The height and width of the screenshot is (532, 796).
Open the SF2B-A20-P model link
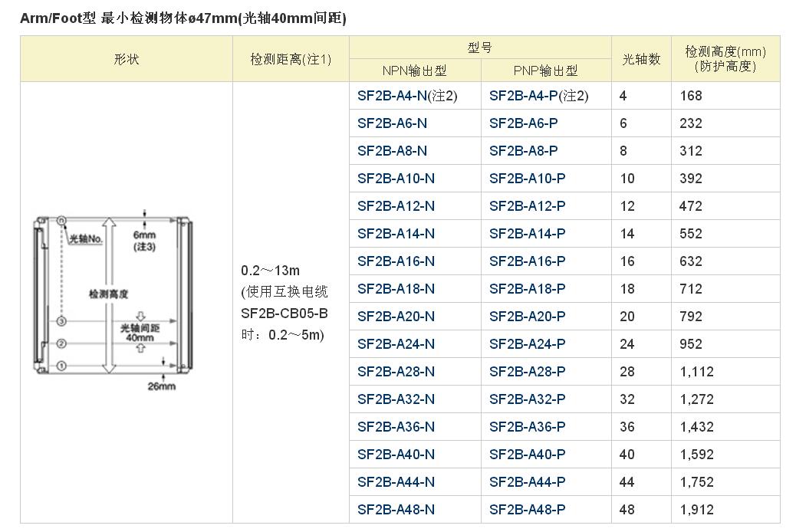[528, 317]
